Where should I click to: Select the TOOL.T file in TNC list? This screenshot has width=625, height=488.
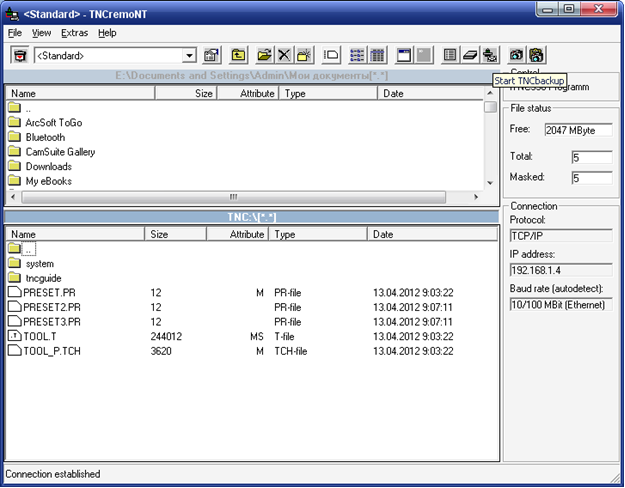(40, 337)
